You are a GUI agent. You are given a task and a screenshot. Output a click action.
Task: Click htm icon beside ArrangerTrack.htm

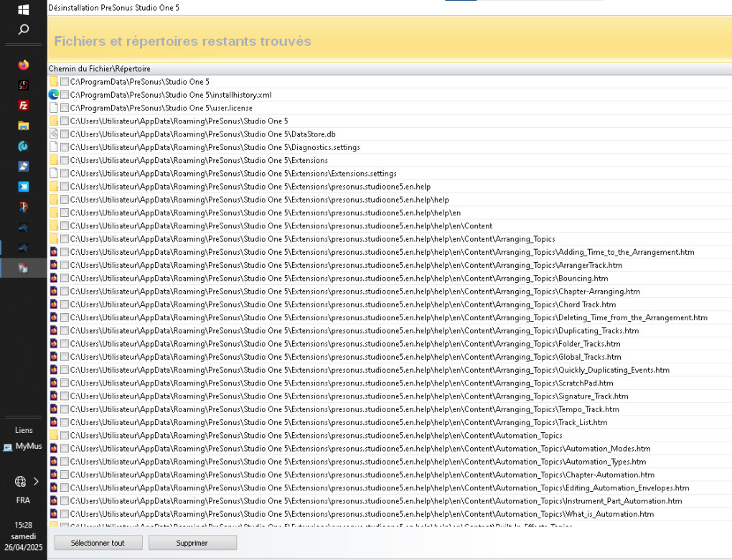(54, 265)
